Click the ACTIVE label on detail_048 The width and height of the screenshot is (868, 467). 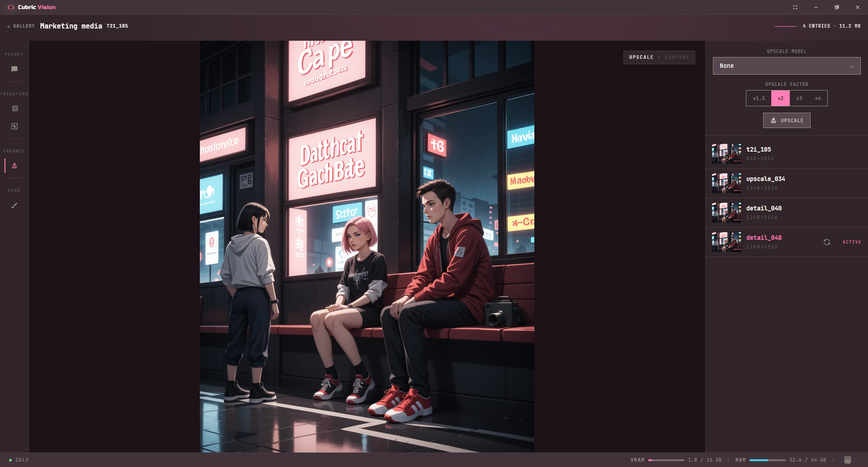pyautogui.click(x=852, y=242)
